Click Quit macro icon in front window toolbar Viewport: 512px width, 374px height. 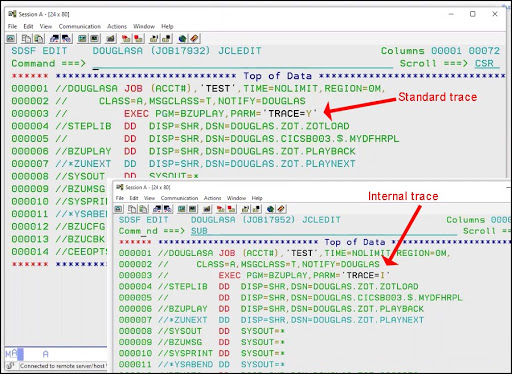click(256, 209)
